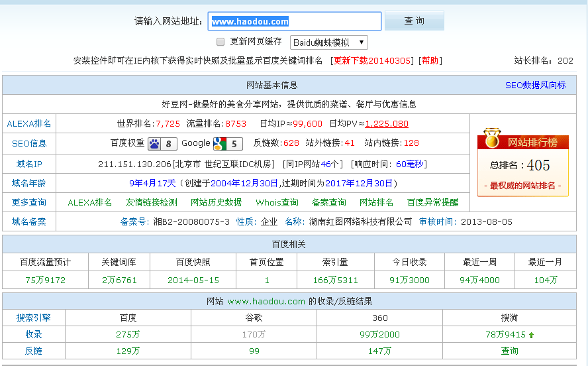Open the 友情链接检测 link
This screenshot has height=366, width=588.
click(x=152, y=202)
